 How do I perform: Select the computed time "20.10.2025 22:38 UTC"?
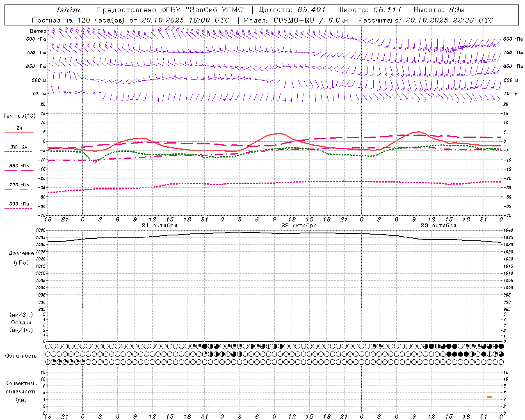(x=450, y=20)
